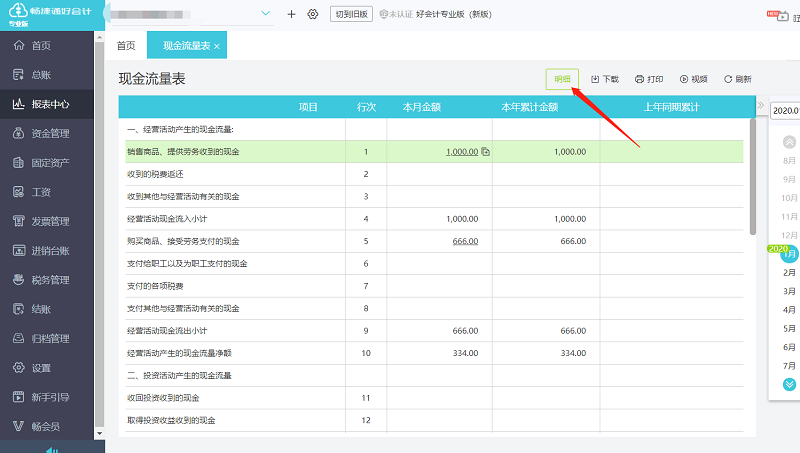Open the 明细 details button
The height and width of the screenshot is (453, 800).
click(562, 79)
